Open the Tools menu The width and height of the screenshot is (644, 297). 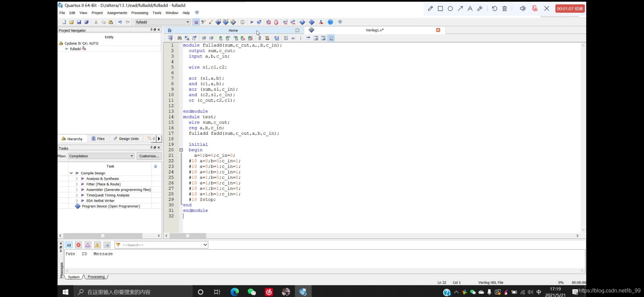[157, 13]
